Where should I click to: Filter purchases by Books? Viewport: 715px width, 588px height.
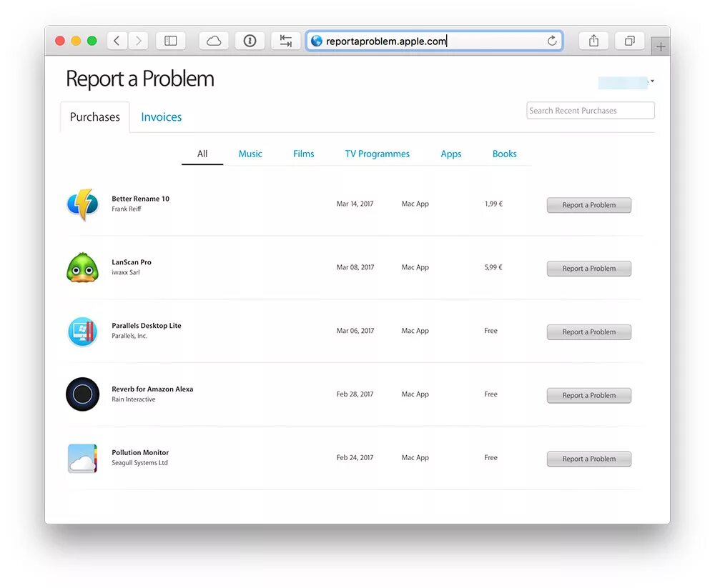tap(504, 154)
